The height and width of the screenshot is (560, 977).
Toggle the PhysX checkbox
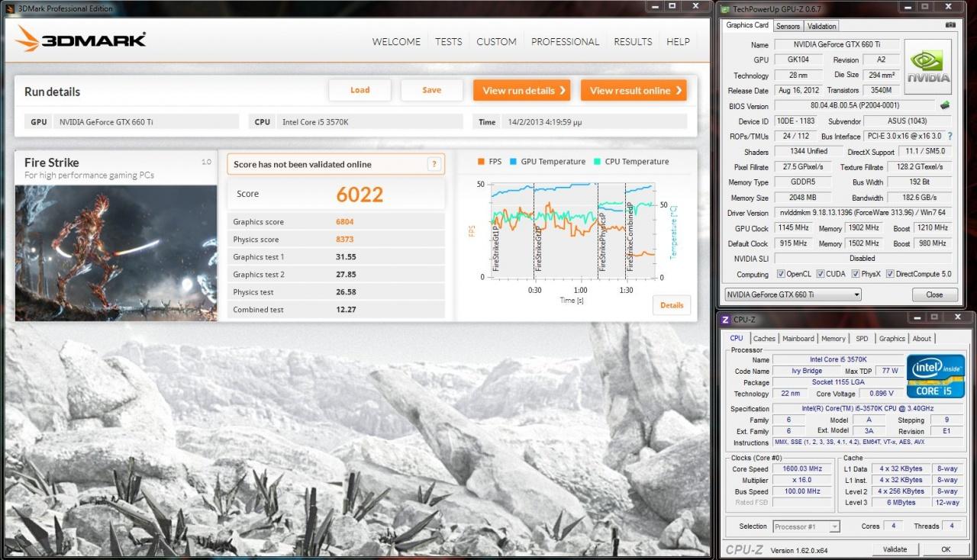pyautogui.click(x=854, y=274)
